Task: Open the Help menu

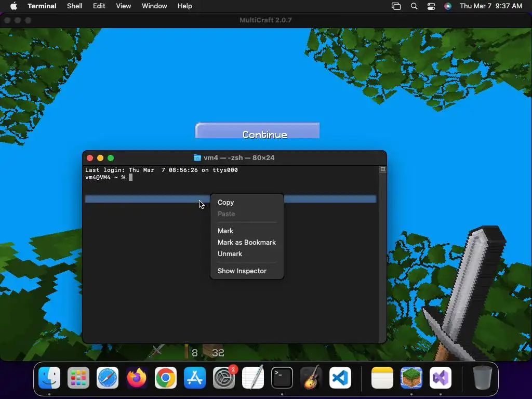Action: click(185, 6)
